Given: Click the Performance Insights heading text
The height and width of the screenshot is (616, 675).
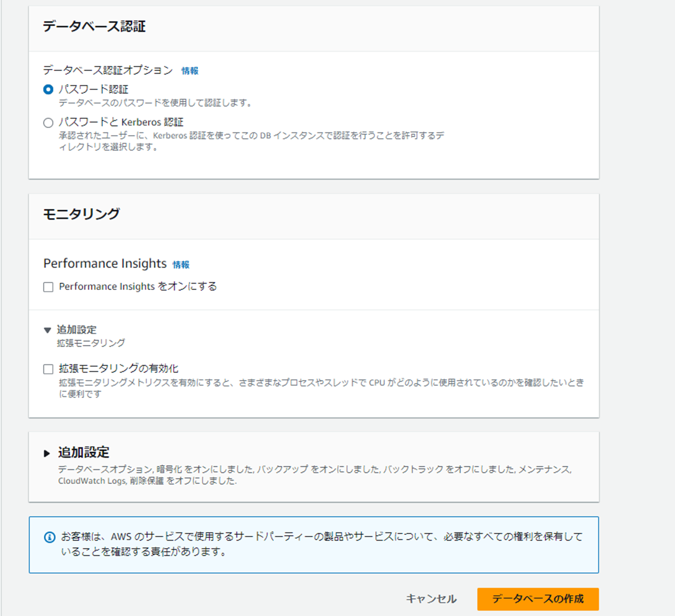Looking at the screenshot, I should [105, 263].
